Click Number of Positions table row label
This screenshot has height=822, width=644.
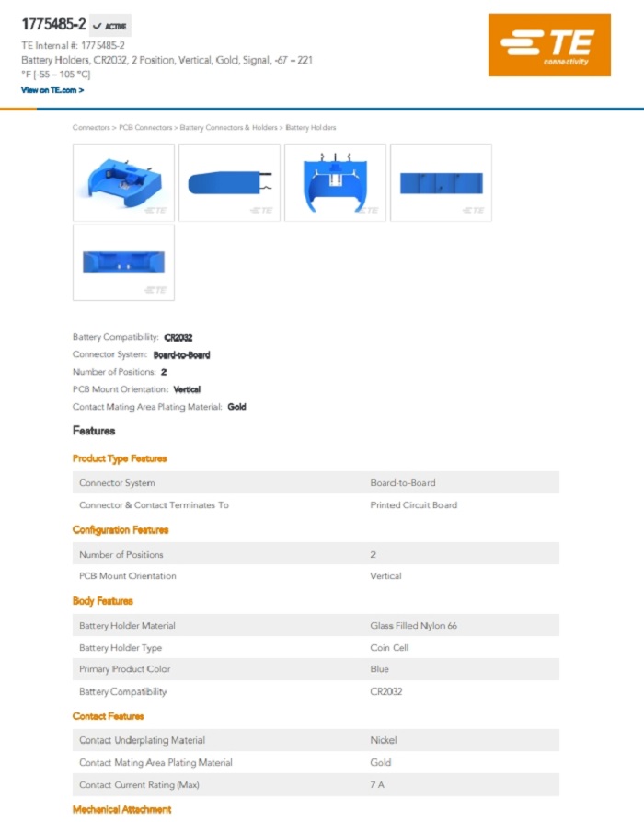coord(121,555)
